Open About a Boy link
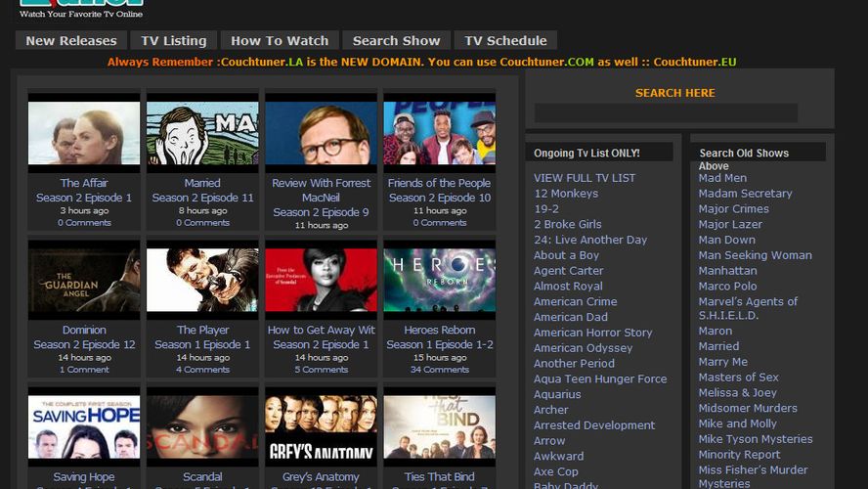868x489 pixels. click(x=566, y=255)
